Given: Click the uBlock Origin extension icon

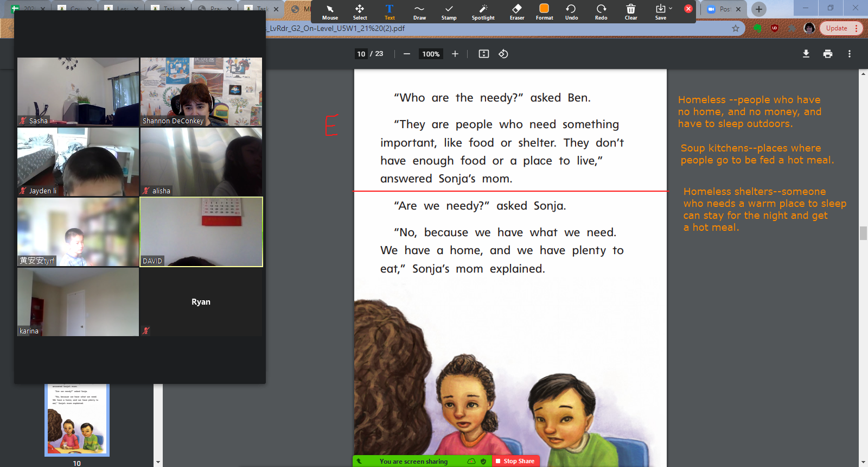Looking at the screenshot, I should click(775, 28).
